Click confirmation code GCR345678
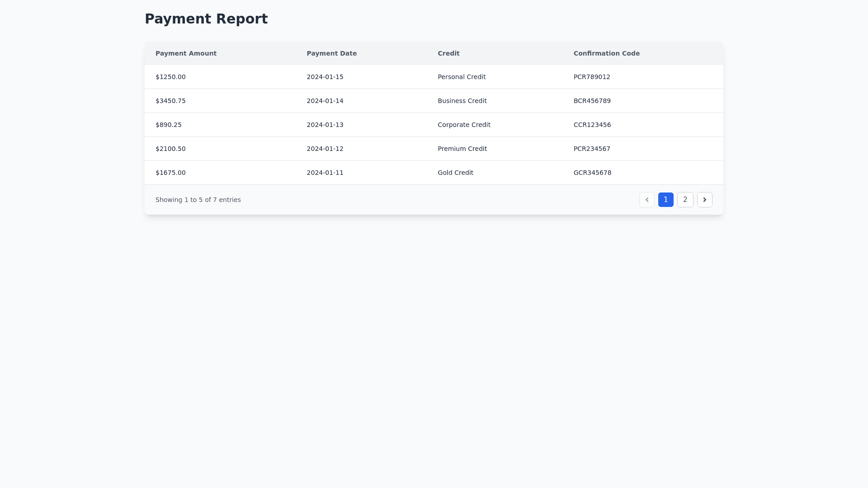This screenshot has height=488, width=868. point(592,173)
